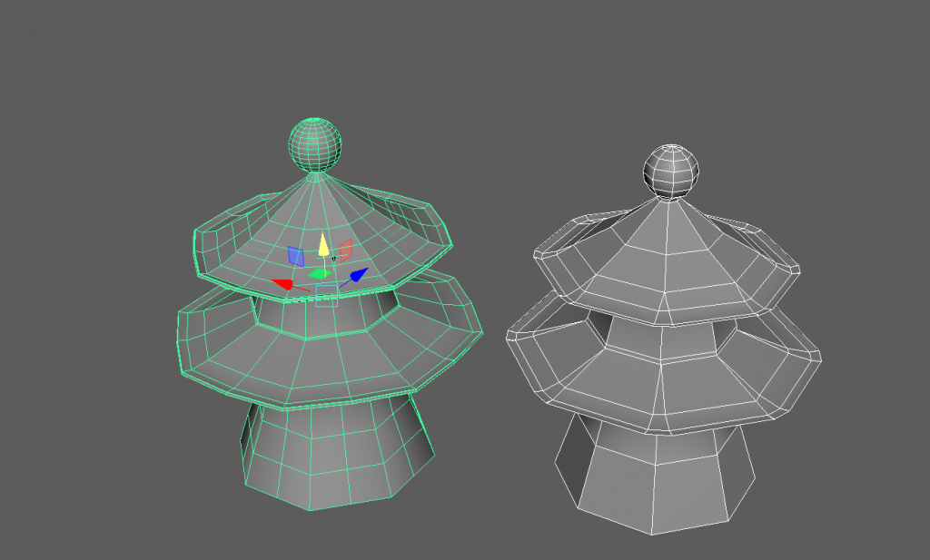Click the red X-axis arrow handle
Viewport: 930px width, 560px height.
282,284
